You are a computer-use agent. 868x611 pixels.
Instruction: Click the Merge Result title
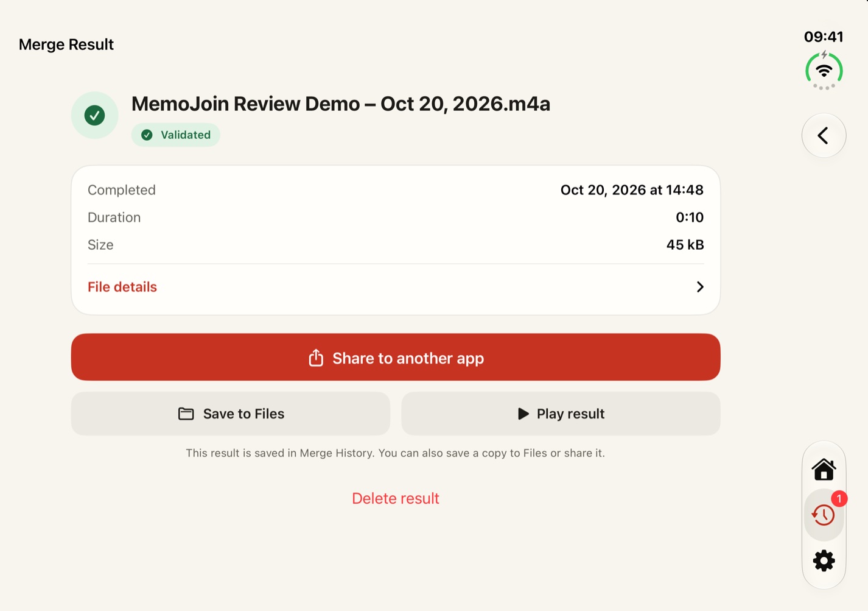pos(66,44)
